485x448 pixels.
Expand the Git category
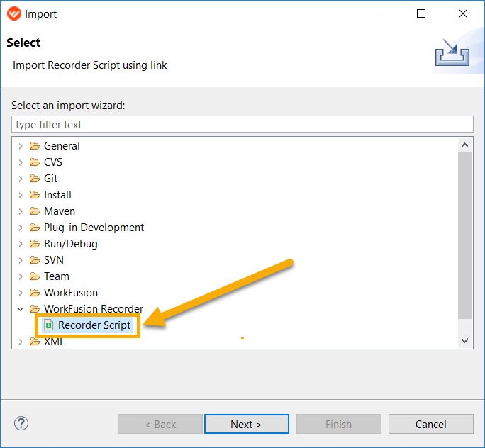click(x=21, y=179)
